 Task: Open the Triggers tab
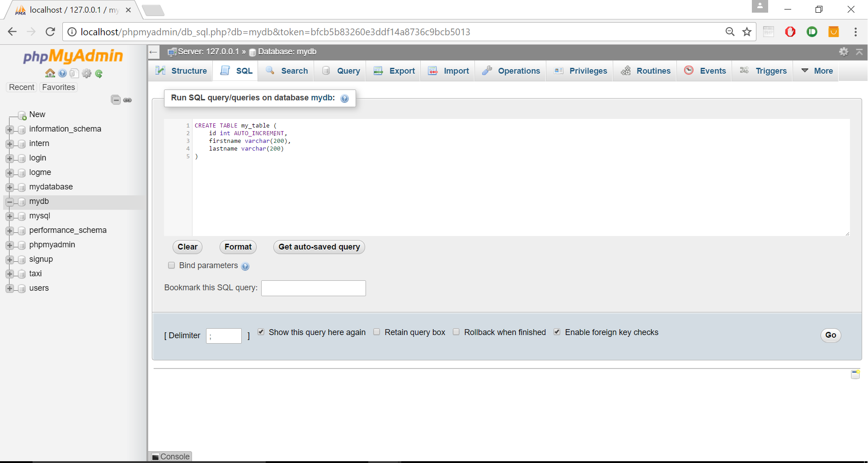[763, 71]
